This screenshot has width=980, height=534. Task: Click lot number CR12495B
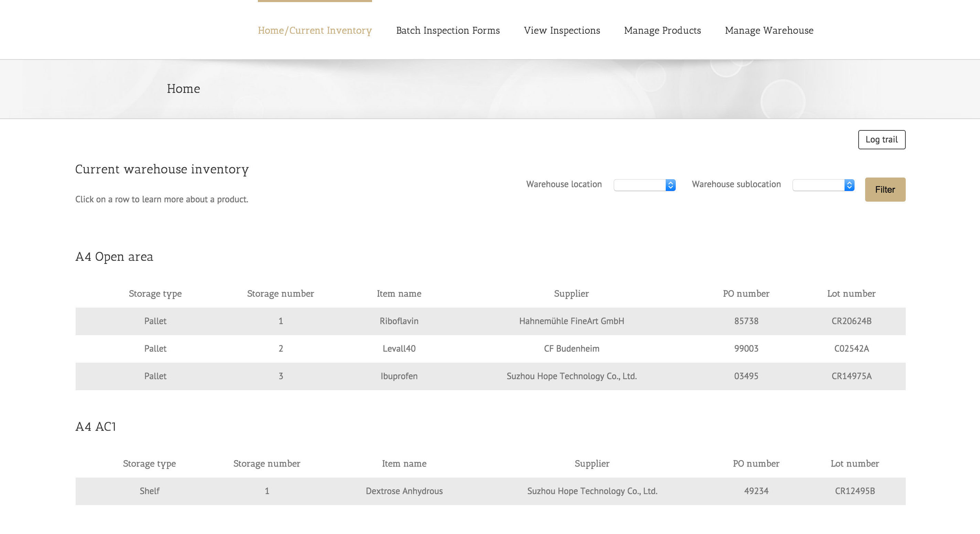pyautogui.click(x=855, y=491)
